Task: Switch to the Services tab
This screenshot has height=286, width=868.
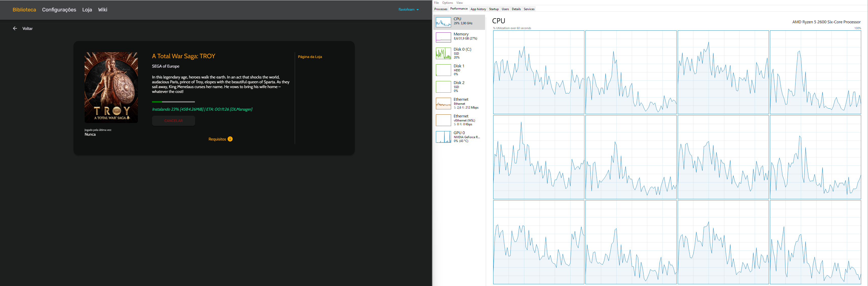Action: (x=529, y=9)
